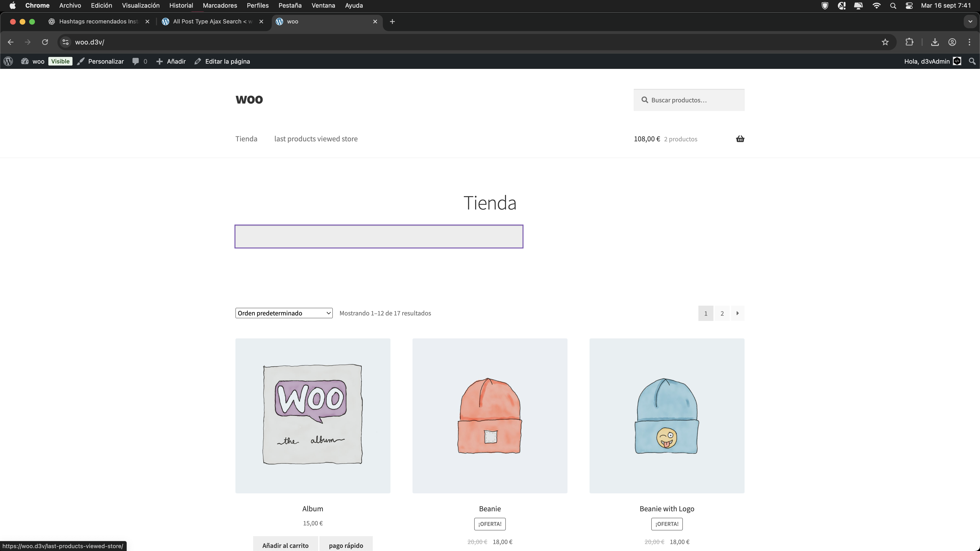The height and width of the screenshot is (551, 980).
Task: Click the WordPress logo in admin bar
Action: [8, 61]
